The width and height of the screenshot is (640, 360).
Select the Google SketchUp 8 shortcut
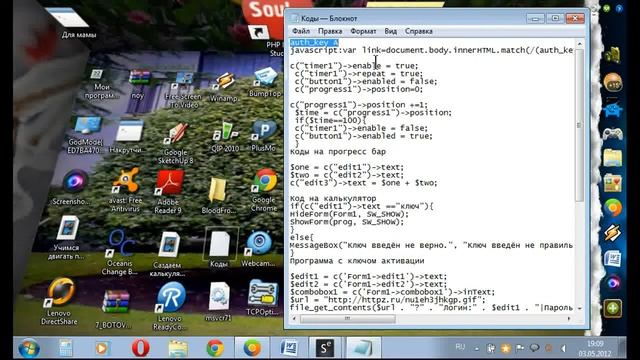tap(176, 143)
